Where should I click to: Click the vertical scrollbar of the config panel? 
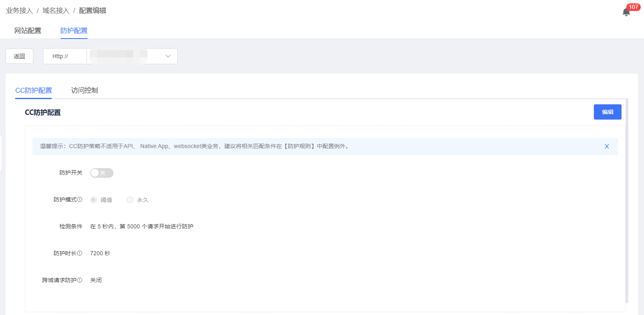[627, 201]
